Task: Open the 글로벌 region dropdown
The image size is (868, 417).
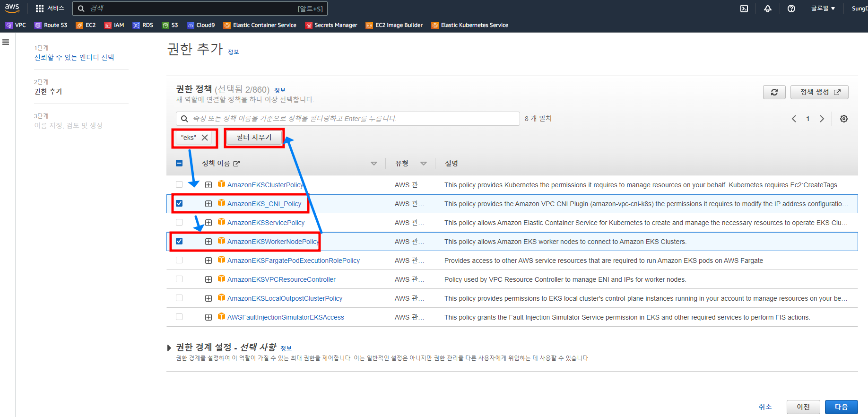Action: pyautogui.click(x=823, y=9)
